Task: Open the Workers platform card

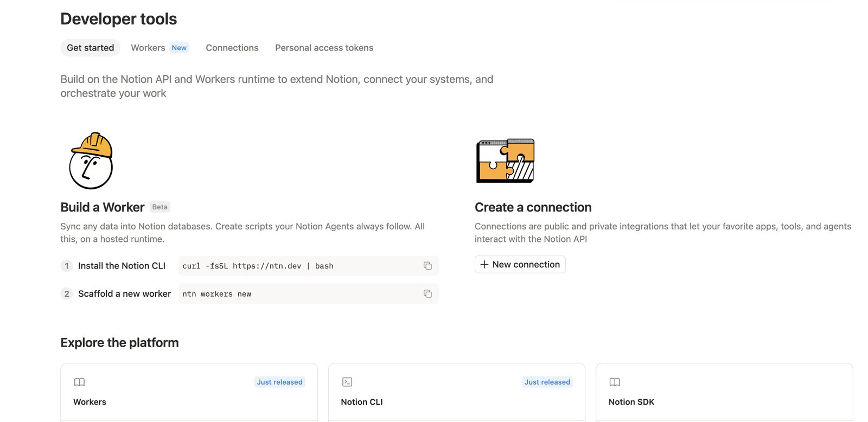Action: 189,393
